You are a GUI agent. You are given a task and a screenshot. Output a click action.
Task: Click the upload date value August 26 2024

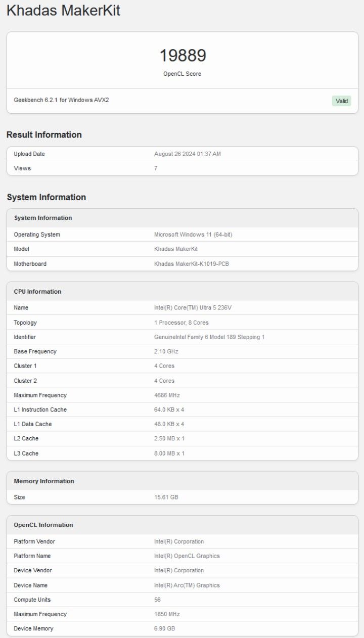tap(187, 154)
